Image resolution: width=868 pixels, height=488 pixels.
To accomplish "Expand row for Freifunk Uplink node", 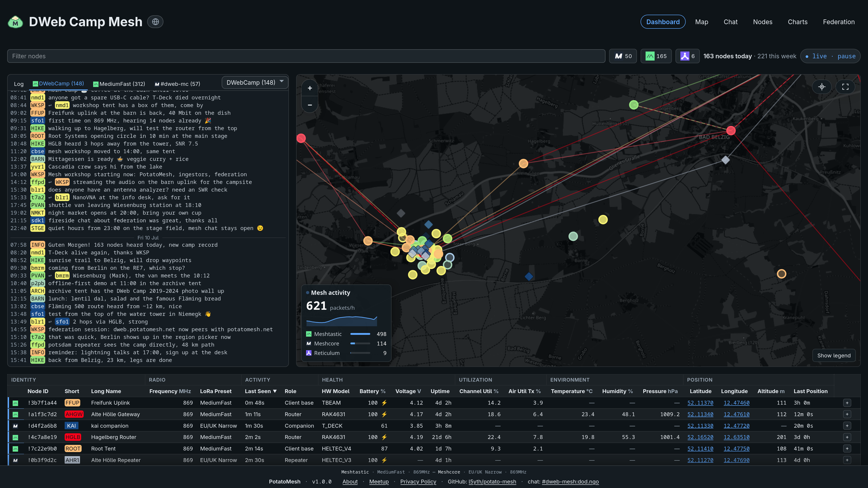I will 847,403.
